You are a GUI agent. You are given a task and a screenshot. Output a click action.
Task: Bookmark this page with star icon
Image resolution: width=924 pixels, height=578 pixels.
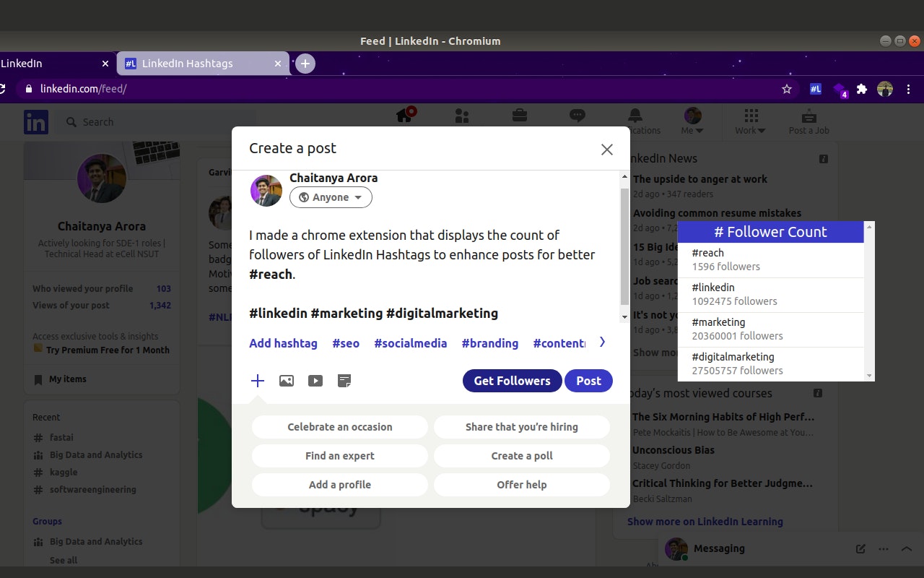coord(787,89)
